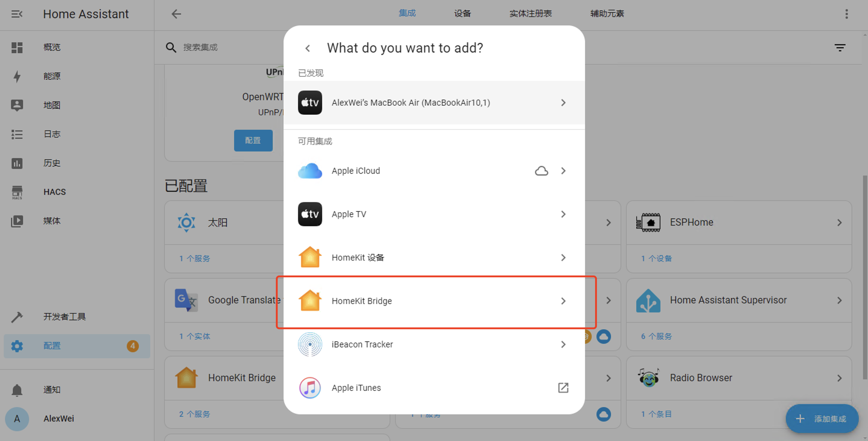Open developer tools hammer icon
The height and width of the screenshot is (441, 868).
(x=17, y=317)
